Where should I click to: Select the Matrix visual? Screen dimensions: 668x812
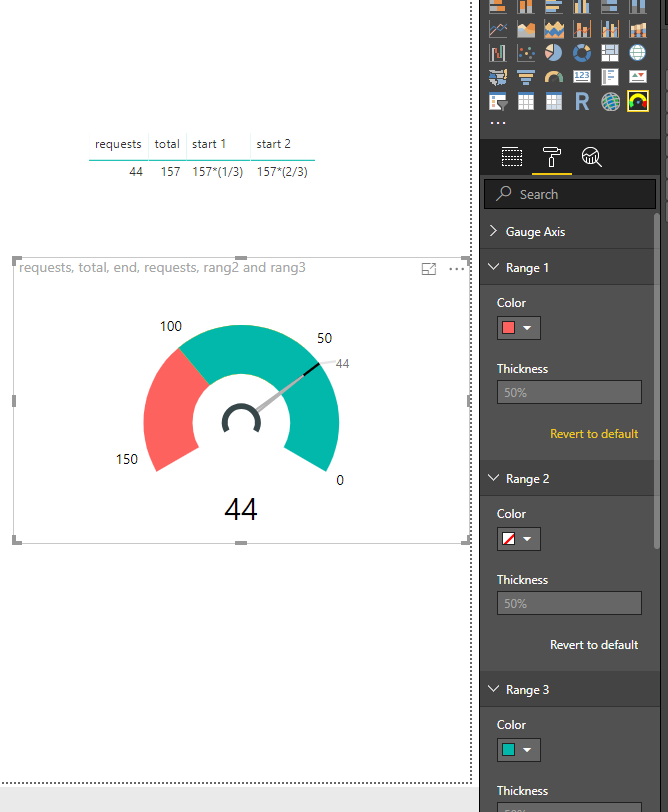point(554,102)
